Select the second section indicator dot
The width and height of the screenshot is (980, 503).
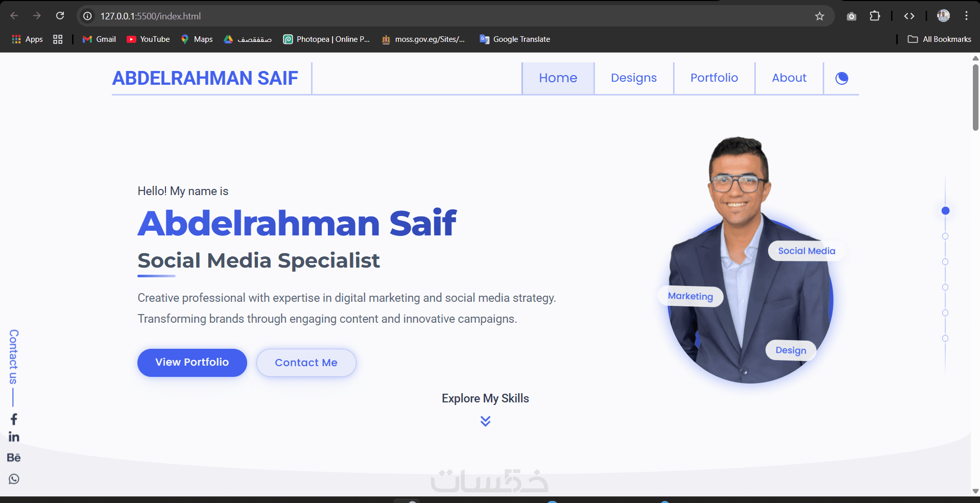945,236
